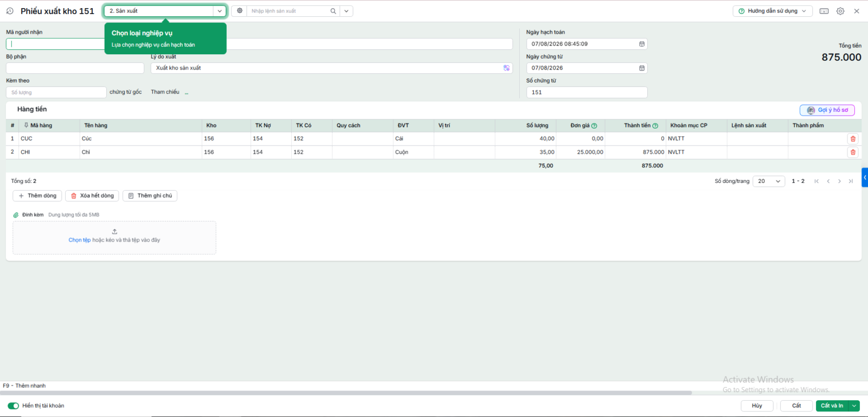Click the magnifier in the production order search
The width and height of the screenshot is (868, 417).
tap(333, 11)
